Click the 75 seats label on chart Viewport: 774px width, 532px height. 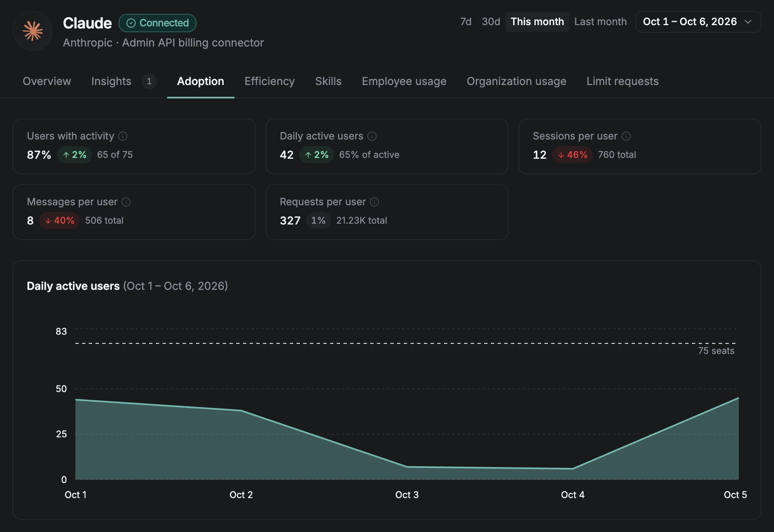[716, 351]
